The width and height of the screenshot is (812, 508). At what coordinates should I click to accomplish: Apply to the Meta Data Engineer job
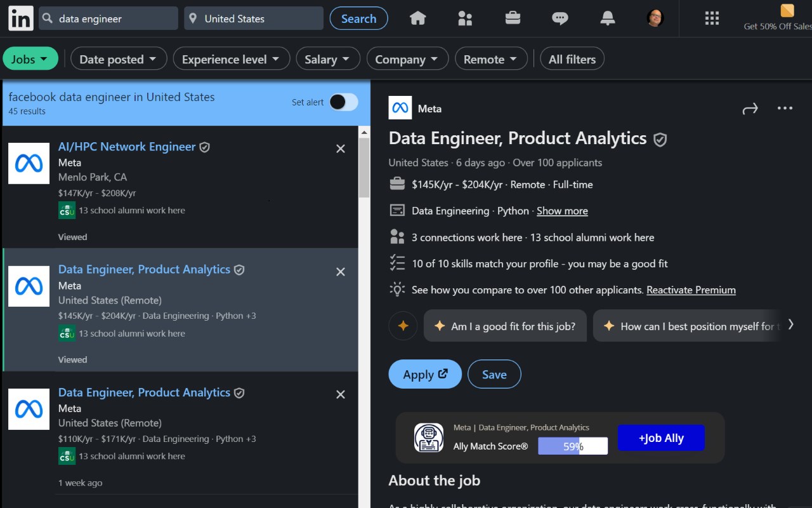point(425,375)
